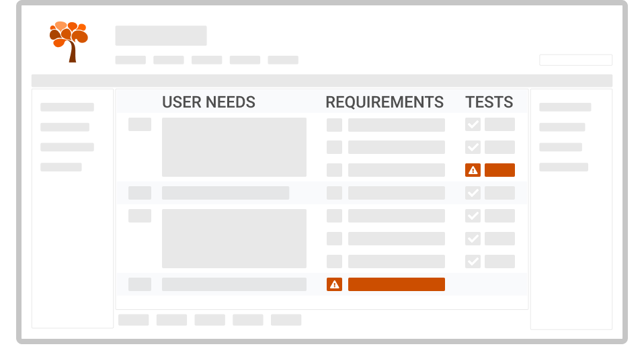Toggle the last checkmark in Tests column
Screen dimensions: 644x363
473,261
